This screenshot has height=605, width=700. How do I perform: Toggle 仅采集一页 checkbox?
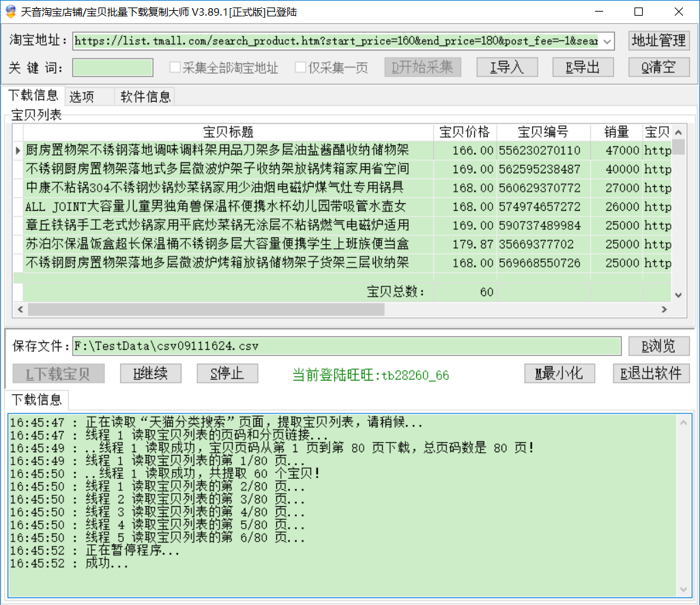(301, 68)
